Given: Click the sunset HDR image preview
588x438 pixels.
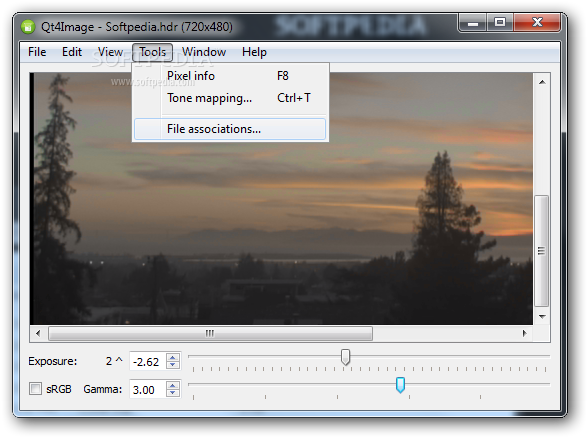Looking at the screenshot, I should click(x=281, y=199).
